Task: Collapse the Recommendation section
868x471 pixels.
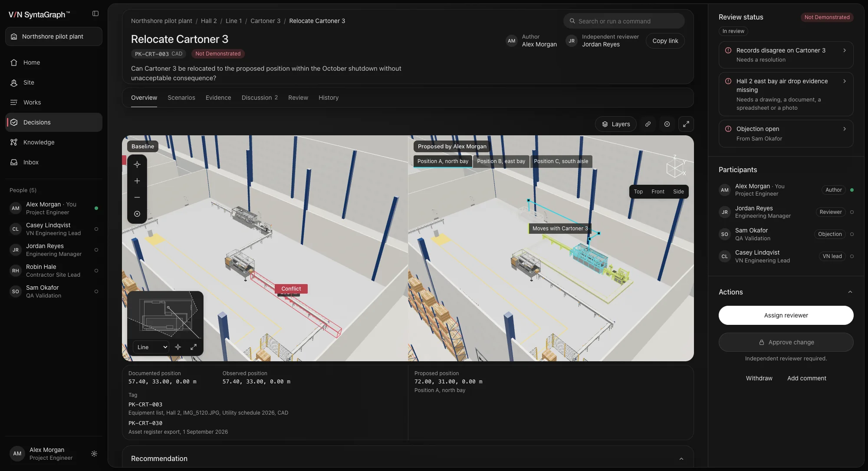Action: click(x=681, y=459)
